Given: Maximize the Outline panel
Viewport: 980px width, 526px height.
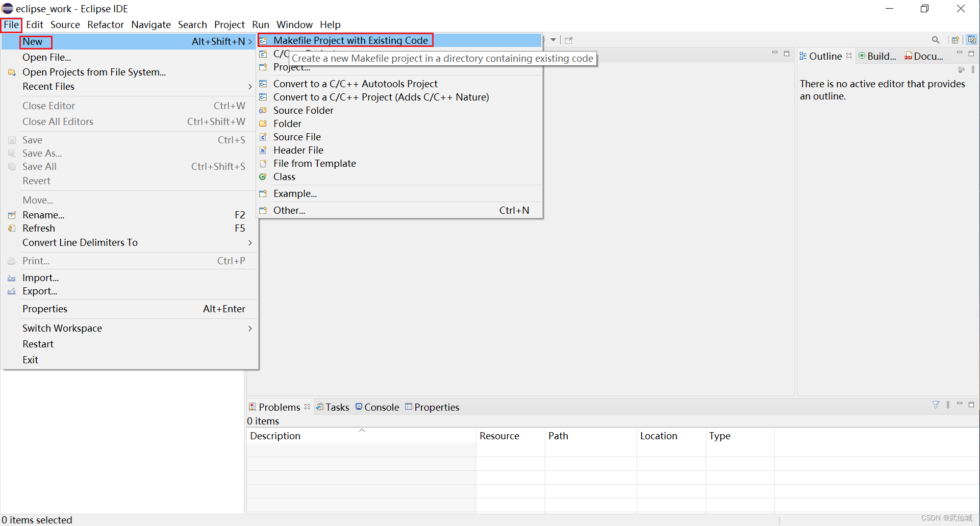Looking at the screenshot, I should click(971, 53).
